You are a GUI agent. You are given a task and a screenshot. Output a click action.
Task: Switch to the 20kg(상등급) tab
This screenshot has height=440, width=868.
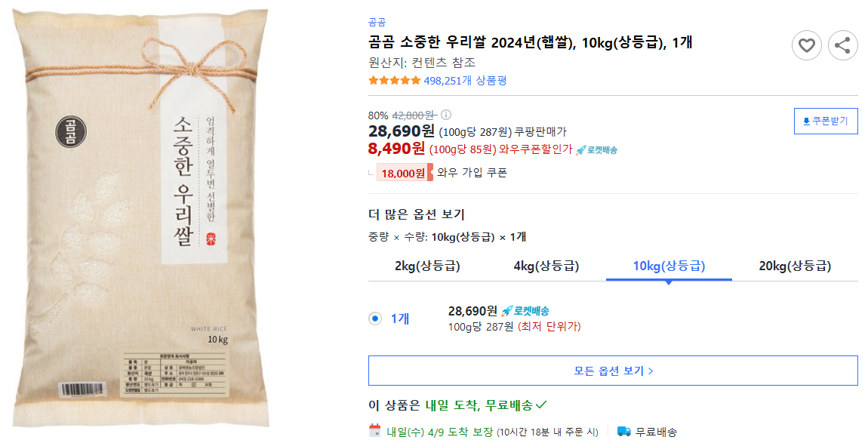click(x=796, y=266)
